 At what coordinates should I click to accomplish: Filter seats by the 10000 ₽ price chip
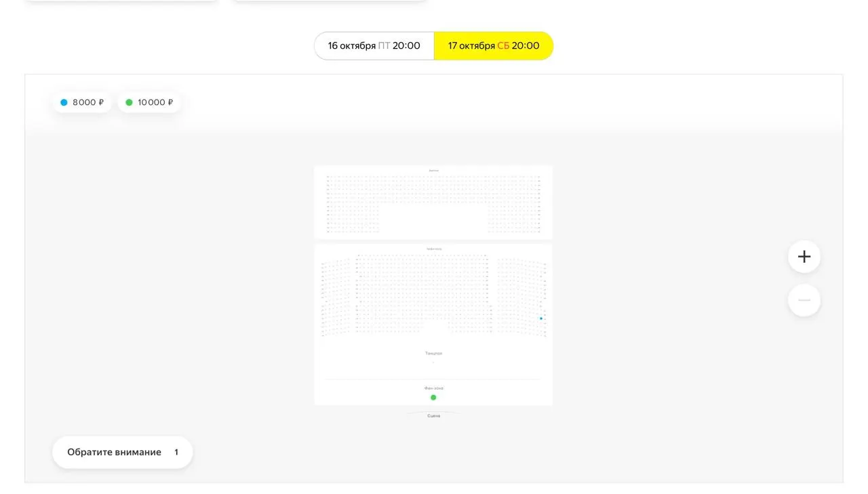(x=149, y=102)
